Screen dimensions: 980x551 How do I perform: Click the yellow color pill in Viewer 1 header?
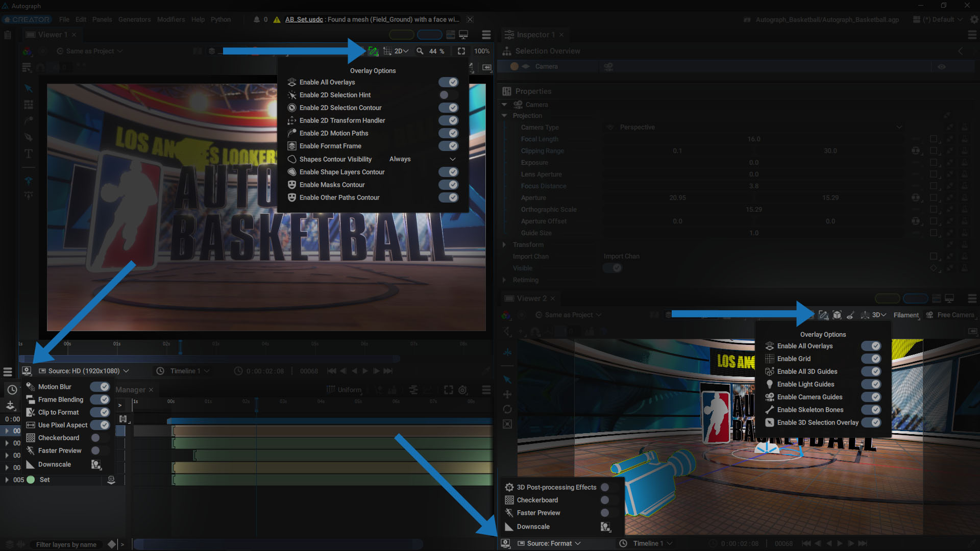click(402, 35)
